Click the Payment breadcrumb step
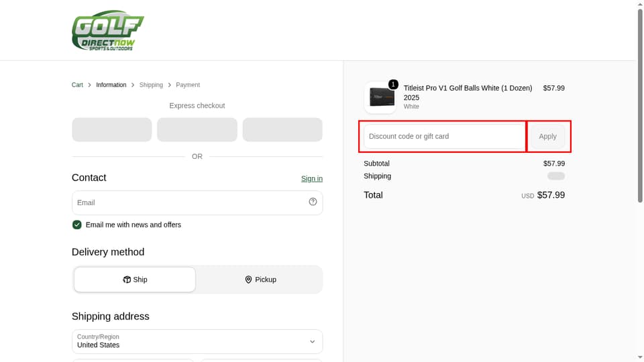This screenshot has height=362, width=644. 188,85
